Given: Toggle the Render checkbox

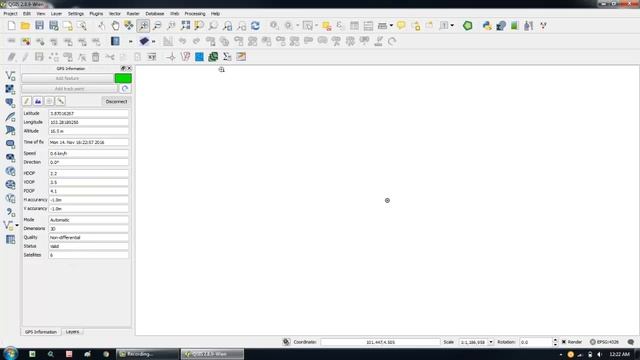Looking at the screenshot, I should click(564, 342).
